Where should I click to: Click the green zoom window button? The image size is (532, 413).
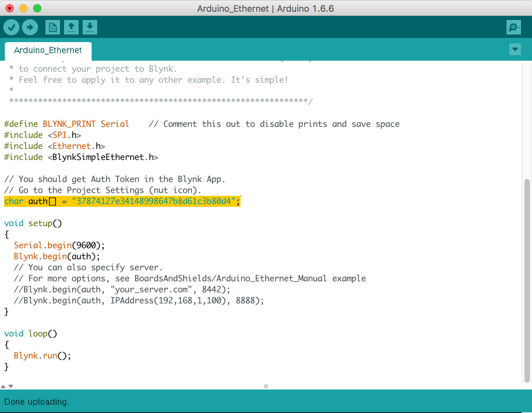[37, 8]
